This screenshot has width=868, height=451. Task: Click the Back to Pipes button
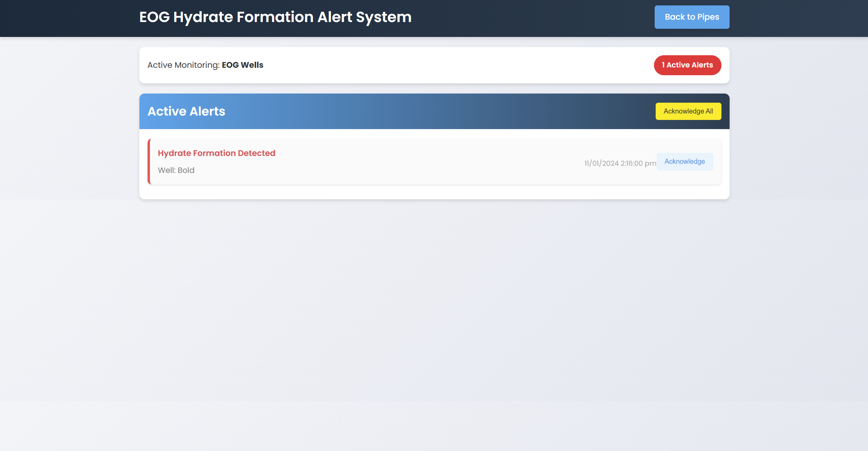[692, 17]
